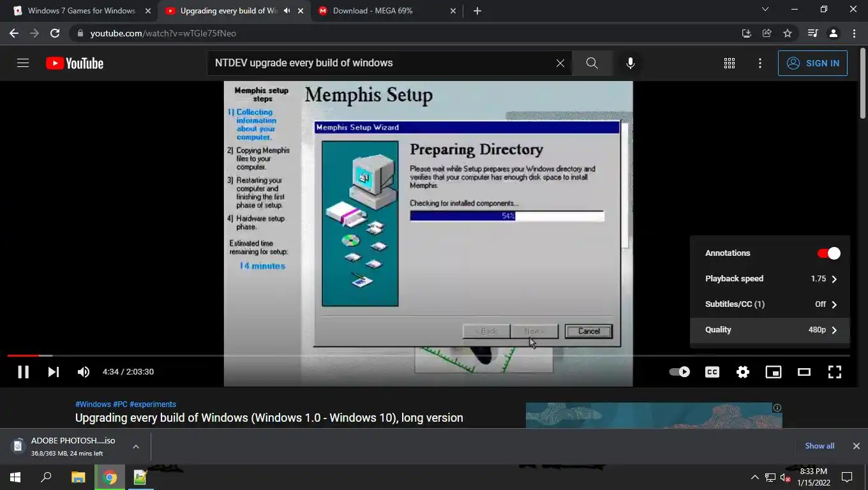Enable miniplayer mode
This screenshot has height=490, width=868.
[x=774, y=371]
